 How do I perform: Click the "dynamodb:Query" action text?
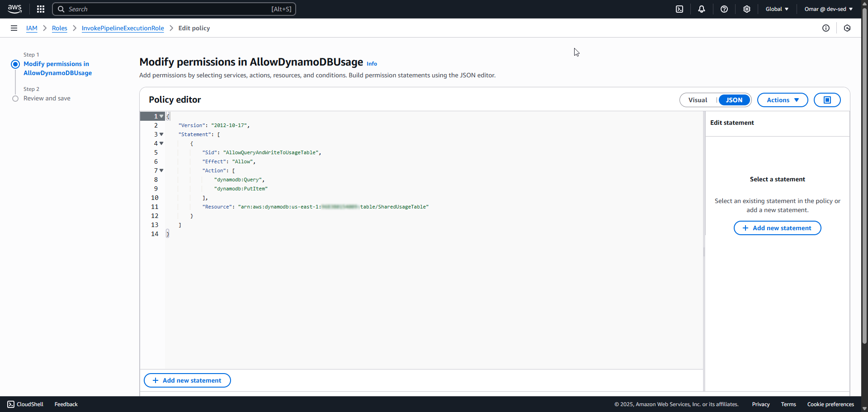click(x=238, y=180)
